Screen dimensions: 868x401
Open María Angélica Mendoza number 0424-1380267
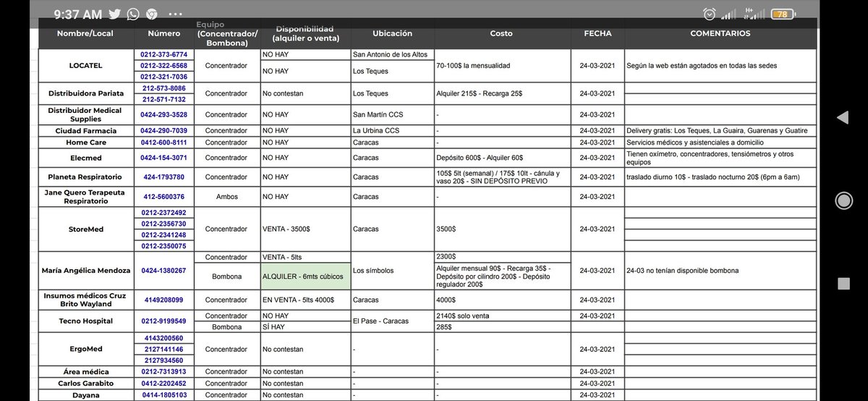[x=163, y=271]
